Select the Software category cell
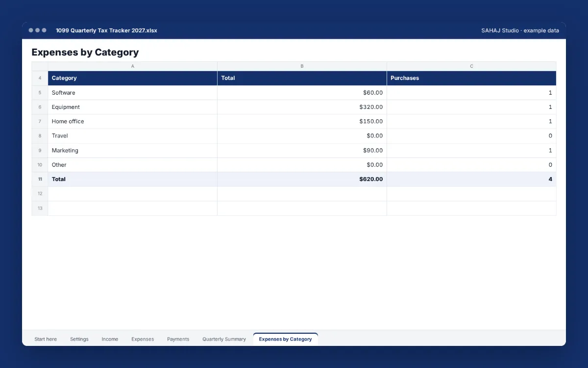Viewport: 588px width, 368px height. pyautogui.click(x=133, y=93)
